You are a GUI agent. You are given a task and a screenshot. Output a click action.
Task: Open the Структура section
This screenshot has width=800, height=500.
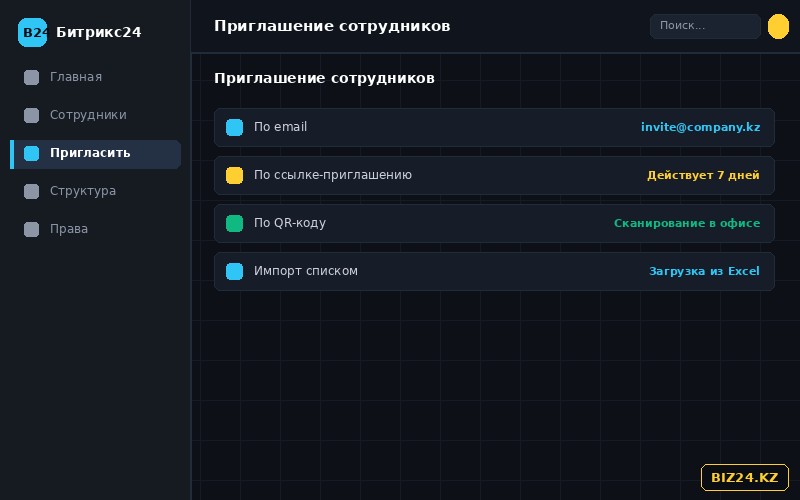[x=95, y=191]
